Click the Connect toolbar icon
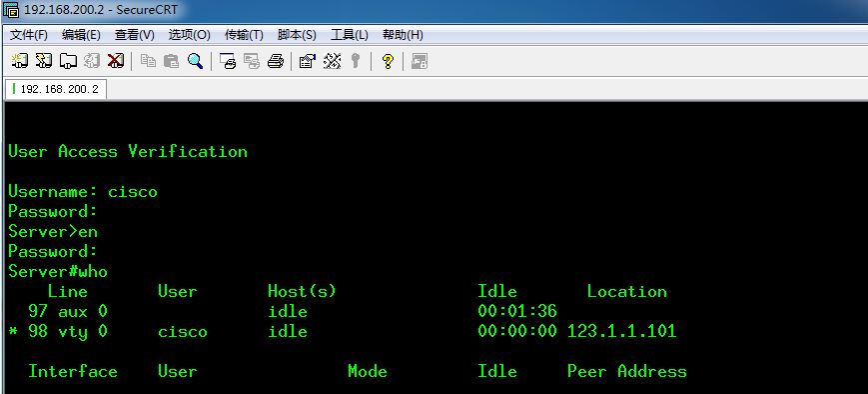Image resolution: width=868 pixels, height=394 pixels. click(x=19, y=61)
